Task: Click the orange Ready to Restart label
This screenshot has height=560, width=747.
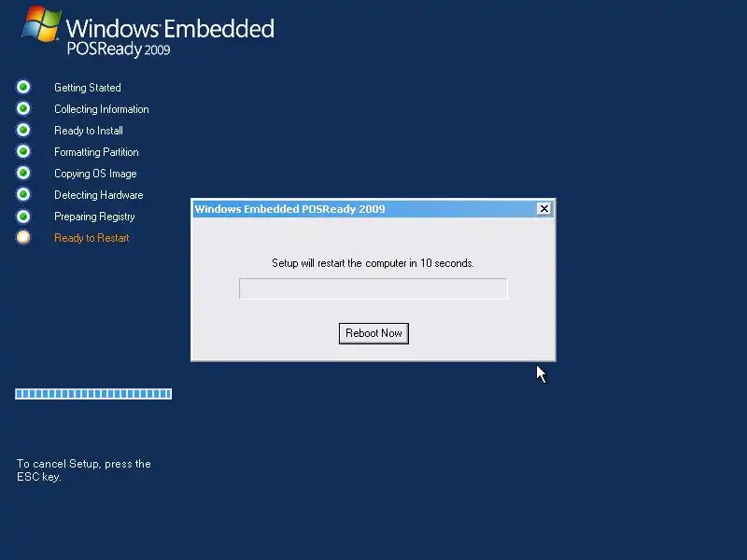Action: click(92, 238)
